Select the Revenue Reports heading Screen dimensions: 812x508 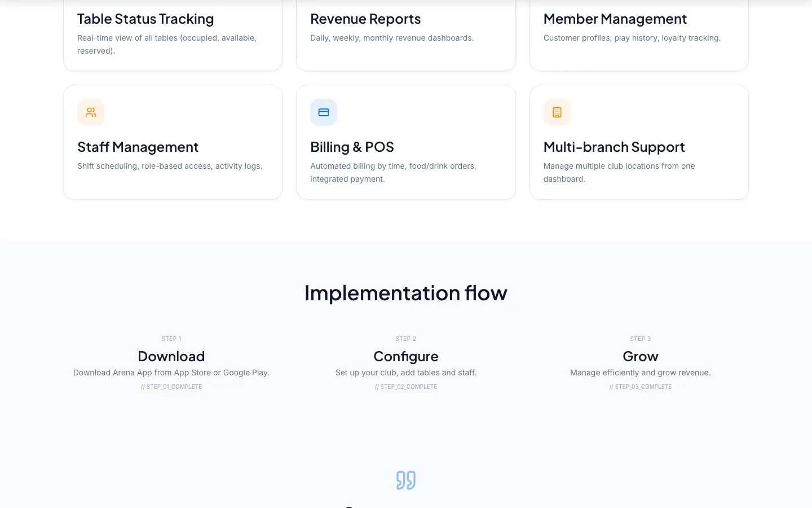pyautogui.click(x=365, y=19)
